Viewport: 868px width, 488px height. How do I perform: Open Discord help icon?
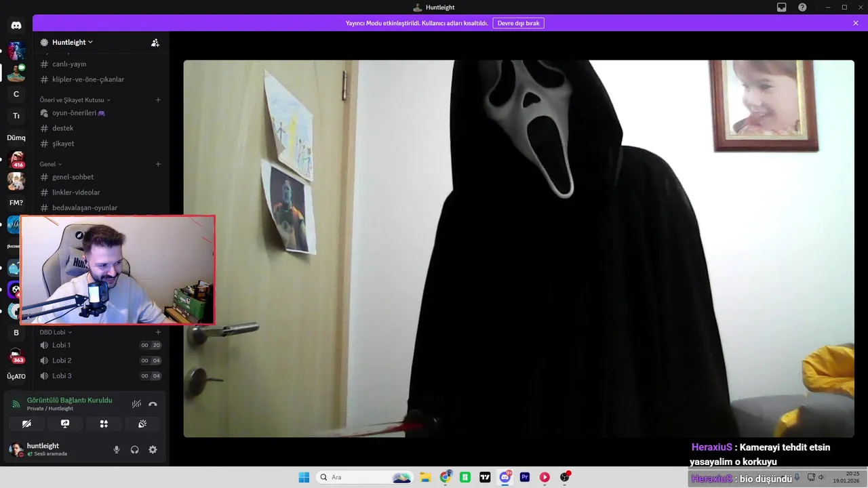(x=802, y=7)
